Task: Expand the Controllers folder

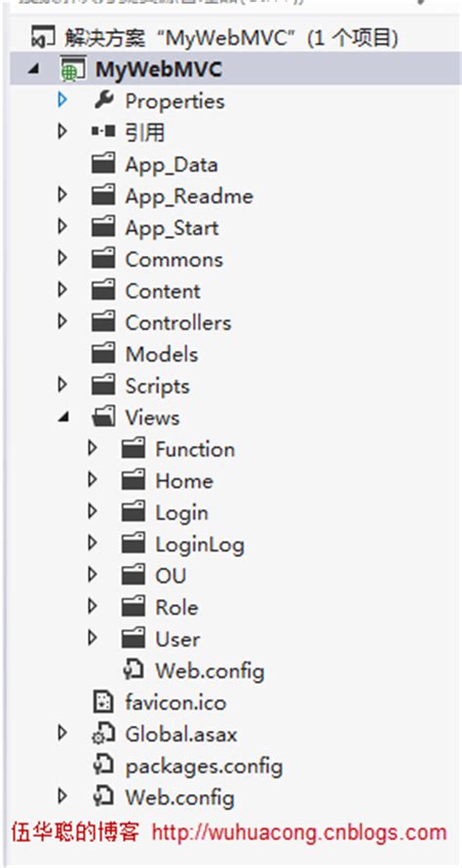Action: point(62,321)
